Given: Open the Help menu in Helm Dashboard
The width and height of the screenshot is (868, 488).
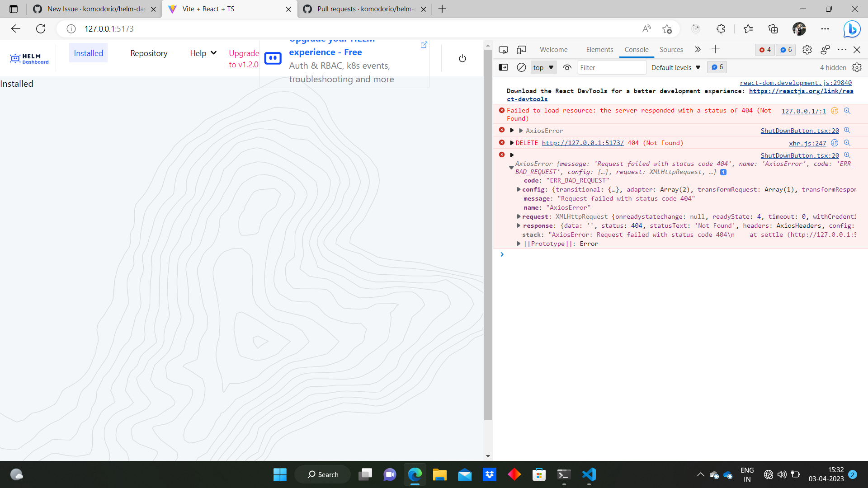Looking at the screenshot, I should (x=202, y=53).
